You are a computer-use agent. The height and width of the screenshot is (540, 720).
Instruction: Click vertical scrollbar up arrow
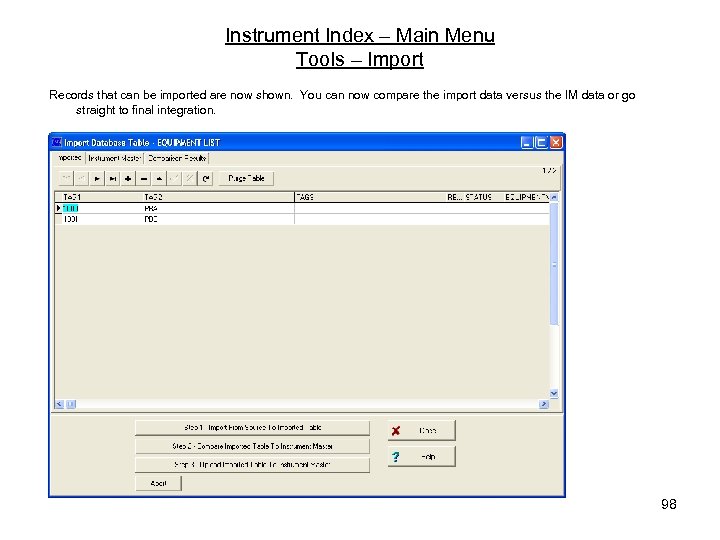(x=554, y=197)
